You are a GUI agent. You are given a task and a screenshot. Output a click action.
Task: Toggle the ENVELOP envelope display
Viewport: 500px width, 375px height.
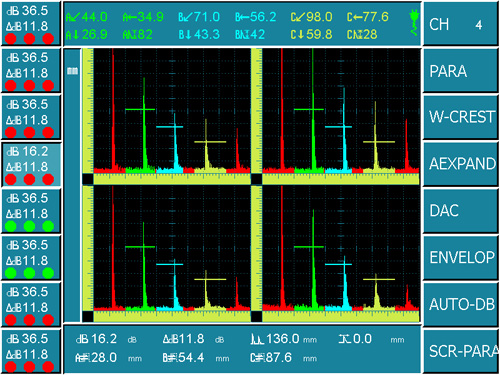(461, 258)
